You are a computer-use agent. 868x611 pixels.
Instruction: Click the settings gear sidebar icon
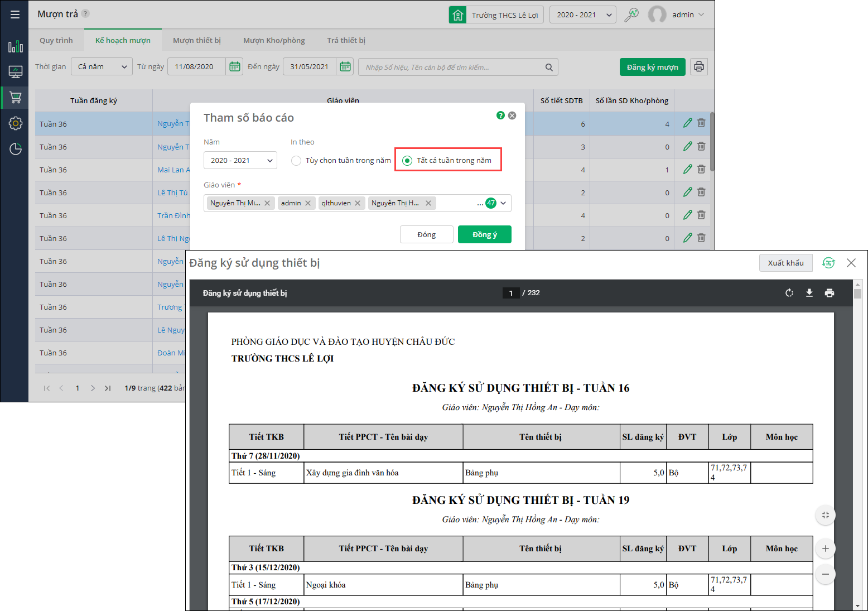[x=15, y=123]
